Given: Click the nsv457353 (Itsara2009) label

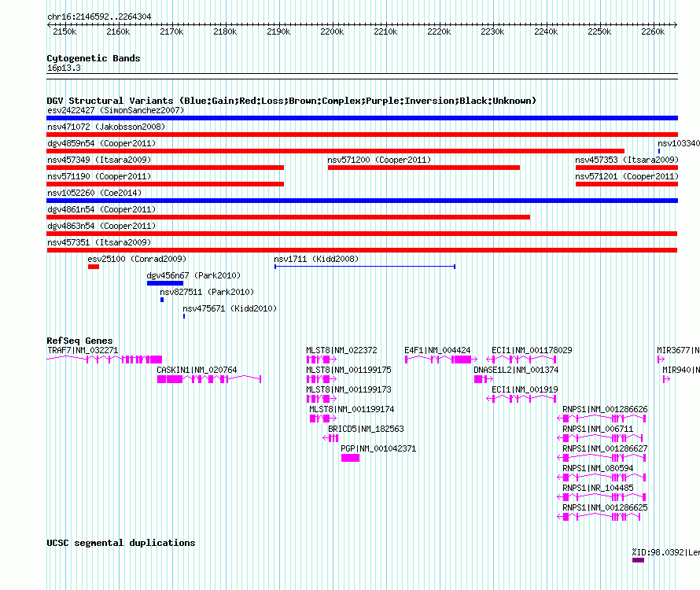Looking at the screenshot, I should [x=627, y=160].
